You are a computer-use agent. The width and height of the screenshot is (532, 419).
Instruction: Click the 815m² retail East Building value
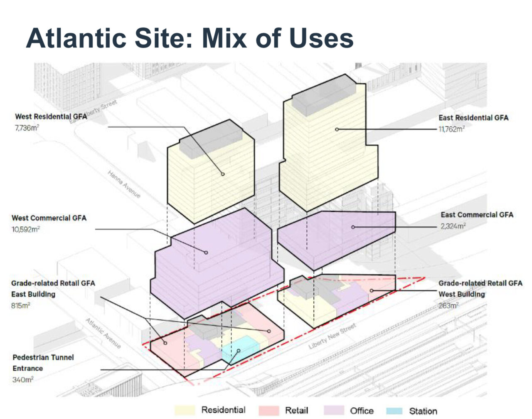pos(21,305)
